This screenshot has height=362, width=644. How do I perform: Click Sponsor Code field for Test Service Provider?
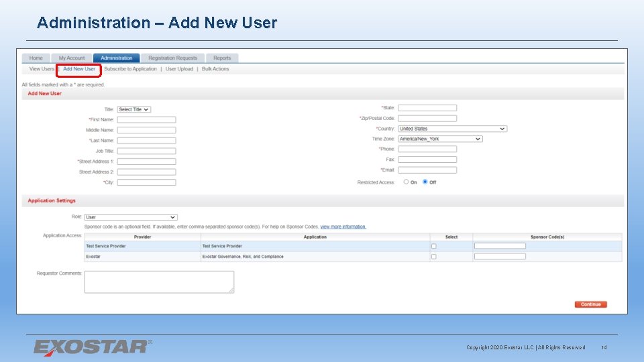(x=500, y=246)
